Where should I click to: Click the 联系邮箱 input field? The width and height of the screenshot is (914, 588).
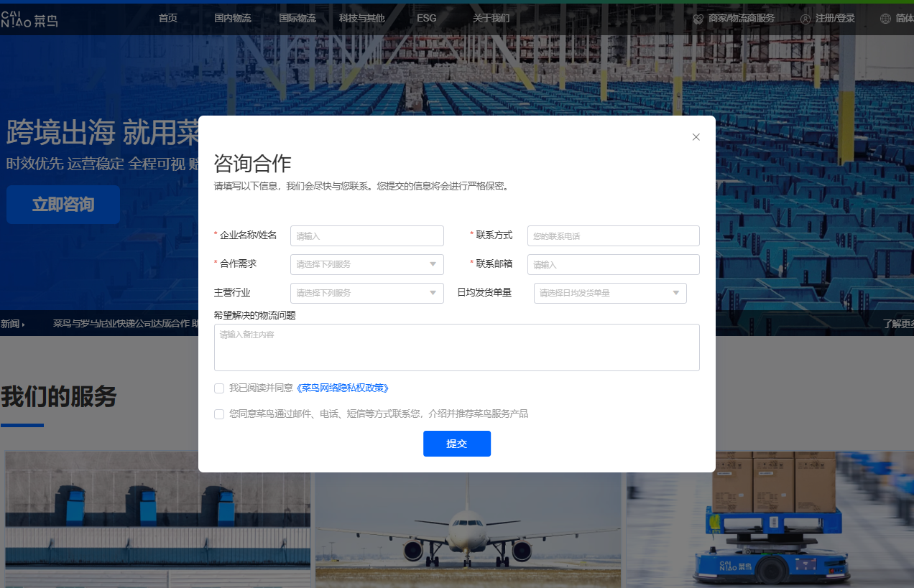click(613, 264)
